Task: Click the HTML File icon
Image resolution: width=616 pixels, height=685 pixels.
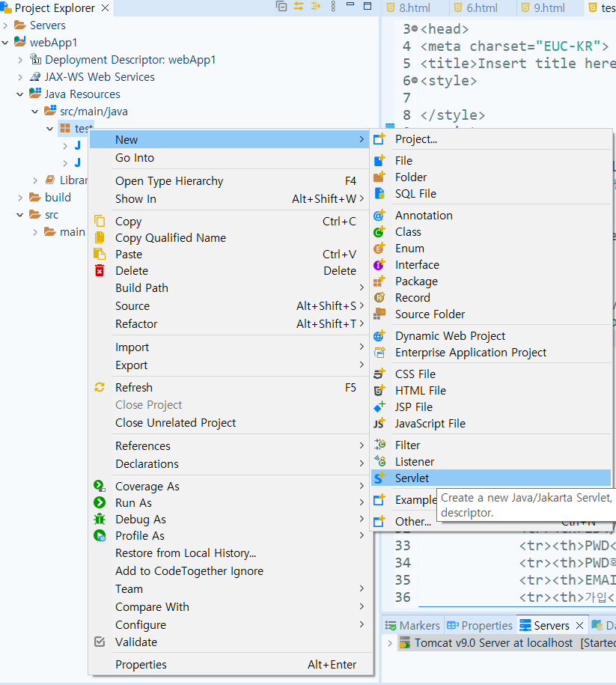Action: pos(379,390)
